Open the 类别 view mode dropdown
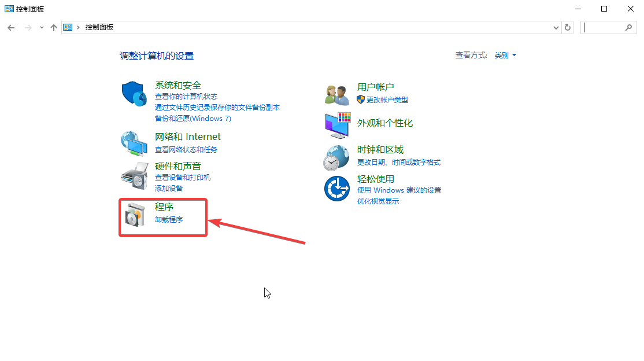 pos(505,55)
